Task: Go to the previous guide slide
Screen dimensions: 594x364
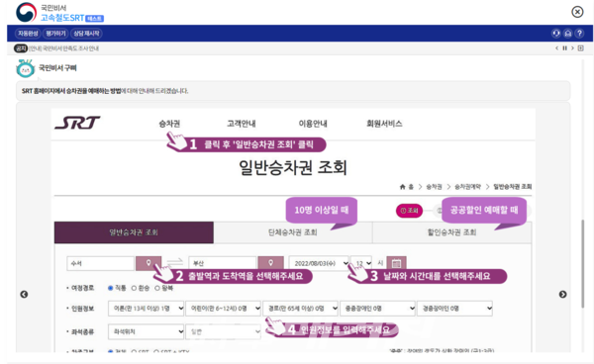Action: click(x=24, y=294)
